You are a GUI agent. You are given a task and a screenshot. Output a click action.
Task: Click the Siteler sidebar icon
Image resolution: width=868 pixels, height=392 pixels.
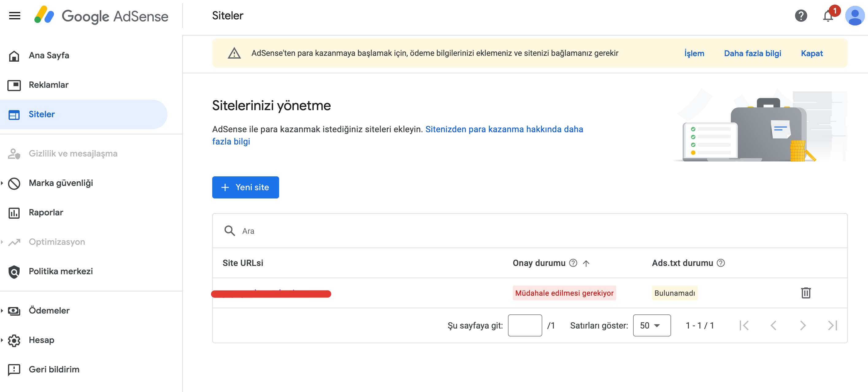[x=14, y=115]
